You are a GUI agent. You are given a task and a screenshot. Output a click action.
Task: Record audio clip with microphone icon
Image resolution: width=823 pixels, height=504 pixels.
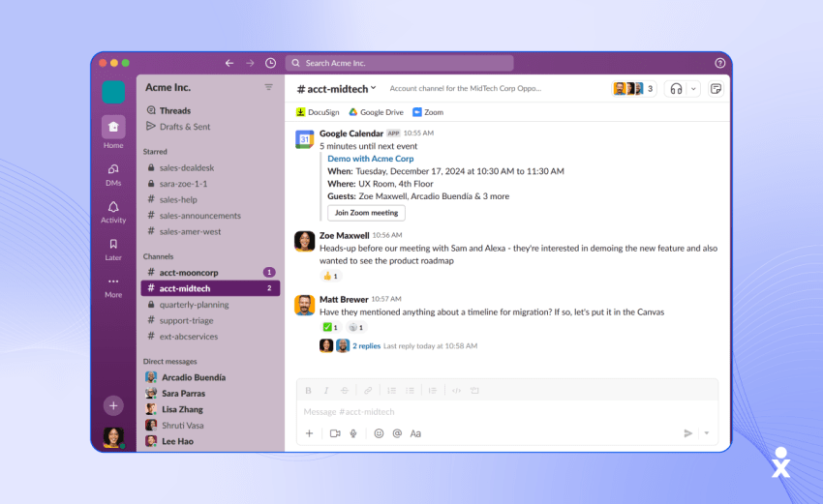(353, 433)
